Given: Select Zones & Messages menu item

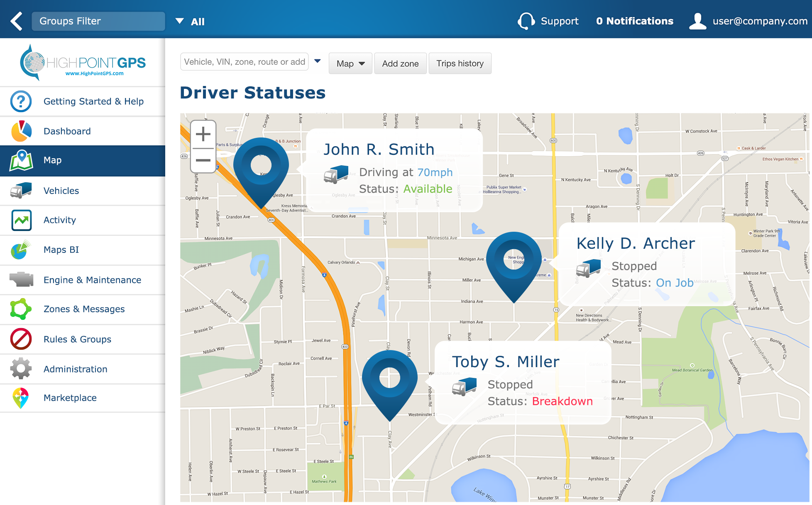Looking at the screenshot, I should [84, 309].
